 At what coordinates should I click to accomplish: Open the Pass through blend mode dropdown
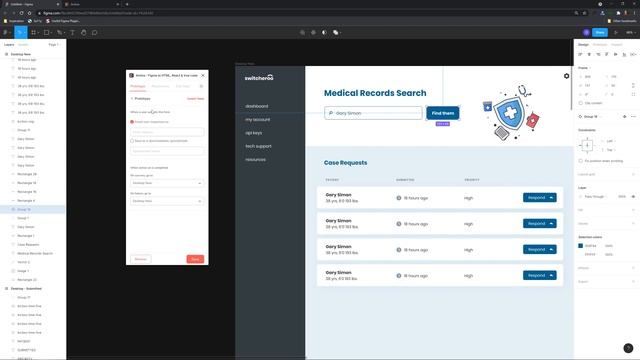coord(595,197)
